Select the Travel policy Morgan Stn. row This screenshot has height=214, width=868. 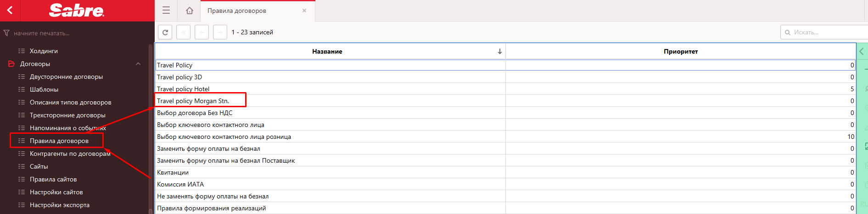coord(193,101)
